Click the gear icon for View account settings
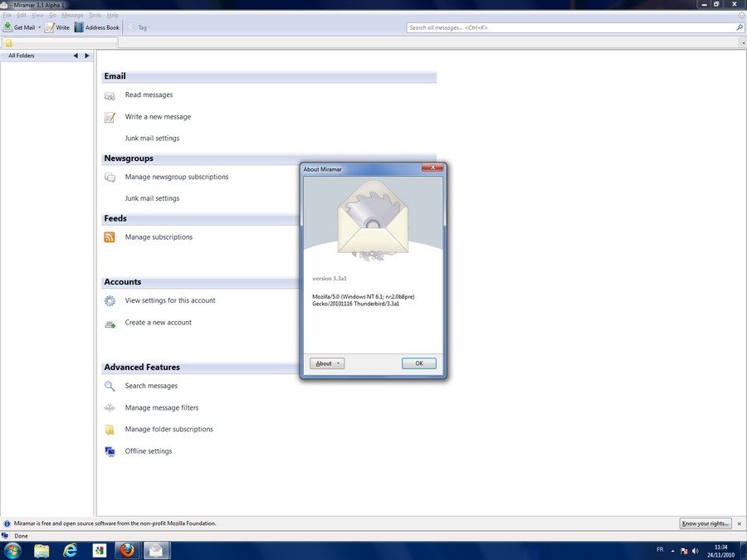Viewport: 747px width, 560px height. (110, 301)
